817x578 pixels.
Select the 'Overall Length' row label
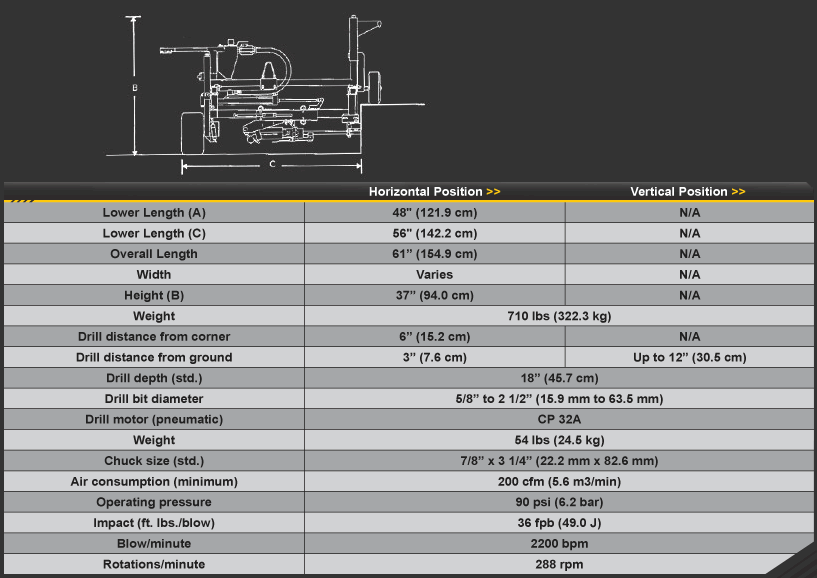tap(154, 254)
